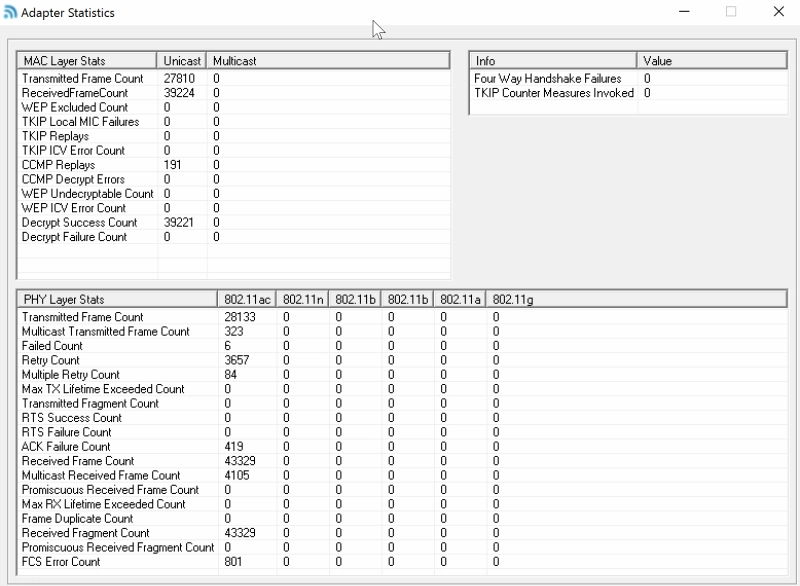Select the Decrypt Success Count row
Viewport: 800px width, 586px height.
click(x=234, y=222)
